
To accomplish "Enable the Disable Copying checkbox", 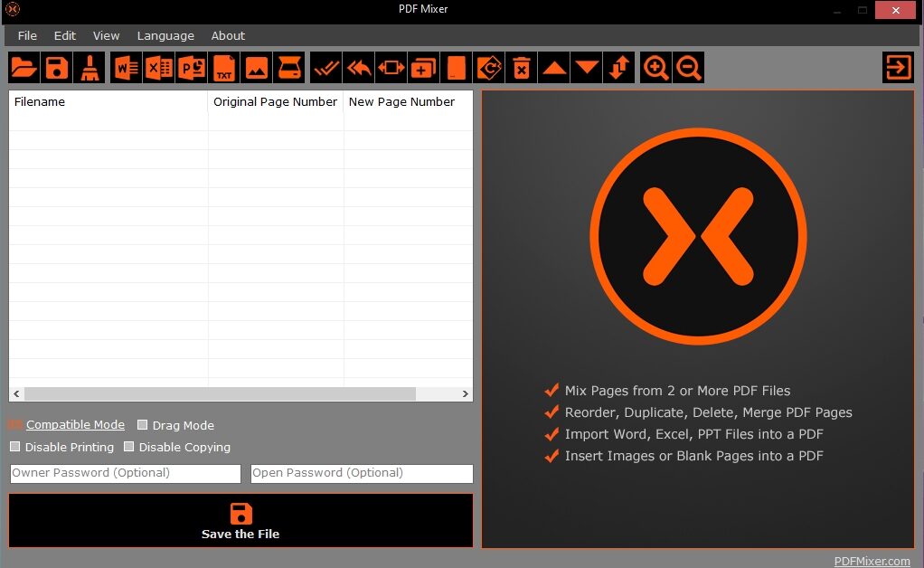I will point(127,446).
